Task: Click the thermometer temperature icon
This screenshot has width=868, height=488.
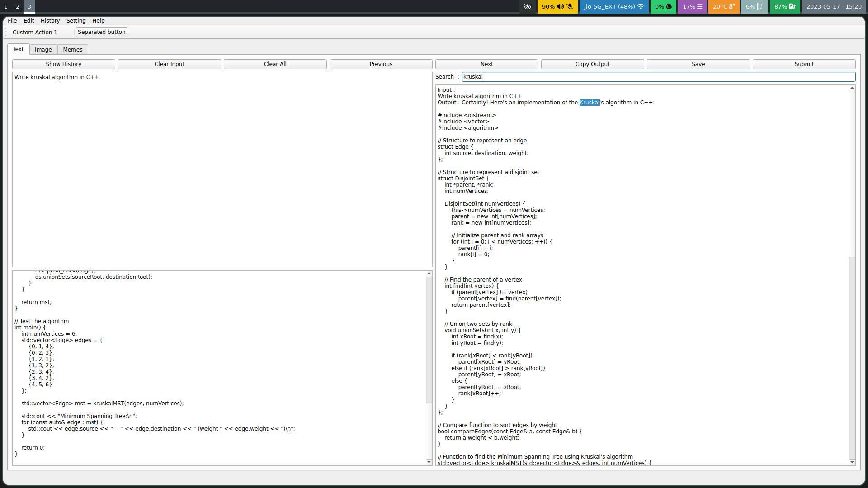Action: pos(731,7)
